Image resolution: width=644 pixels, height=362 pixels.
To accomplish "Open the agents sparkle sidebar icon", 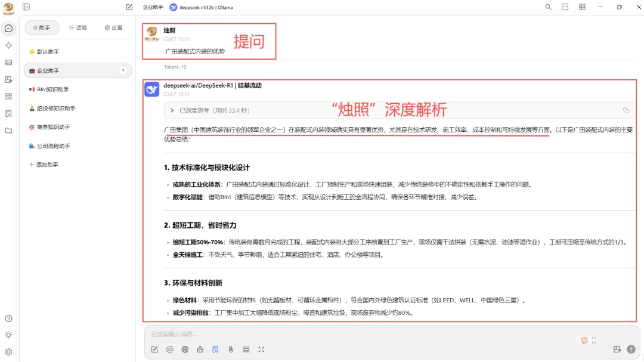I will coord(8,45).
